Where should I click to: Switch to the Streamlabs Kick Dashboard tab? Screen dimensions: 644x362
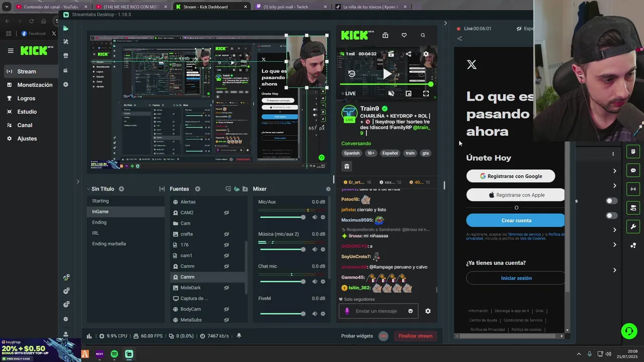tap(211, 7)
